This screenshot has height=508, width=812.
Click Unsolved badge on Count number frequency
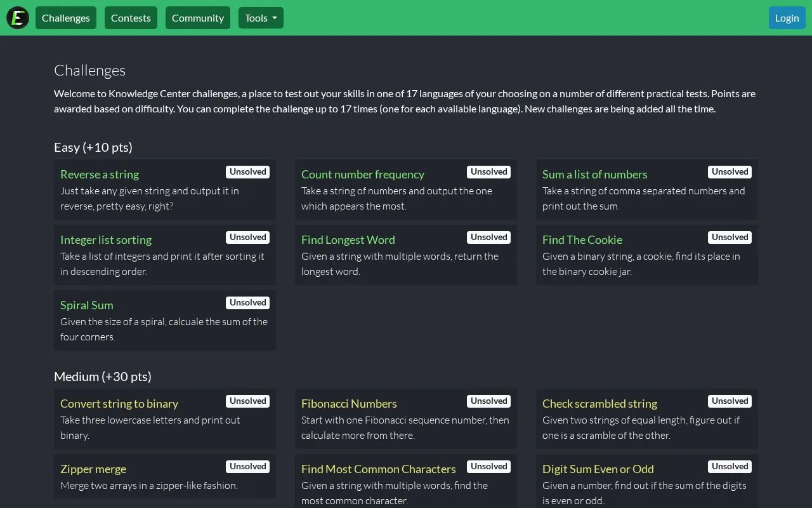489,172
